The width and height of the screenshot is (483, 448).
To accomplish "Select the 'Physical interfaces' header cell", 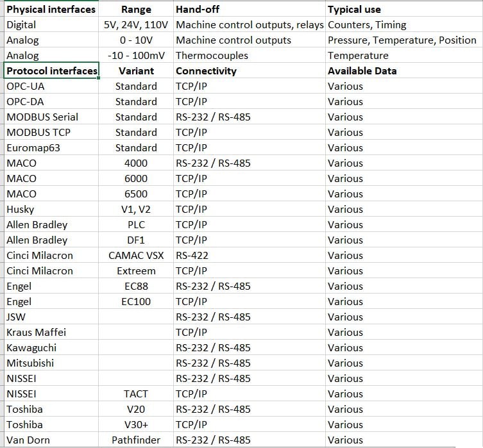I will point(51,9).
